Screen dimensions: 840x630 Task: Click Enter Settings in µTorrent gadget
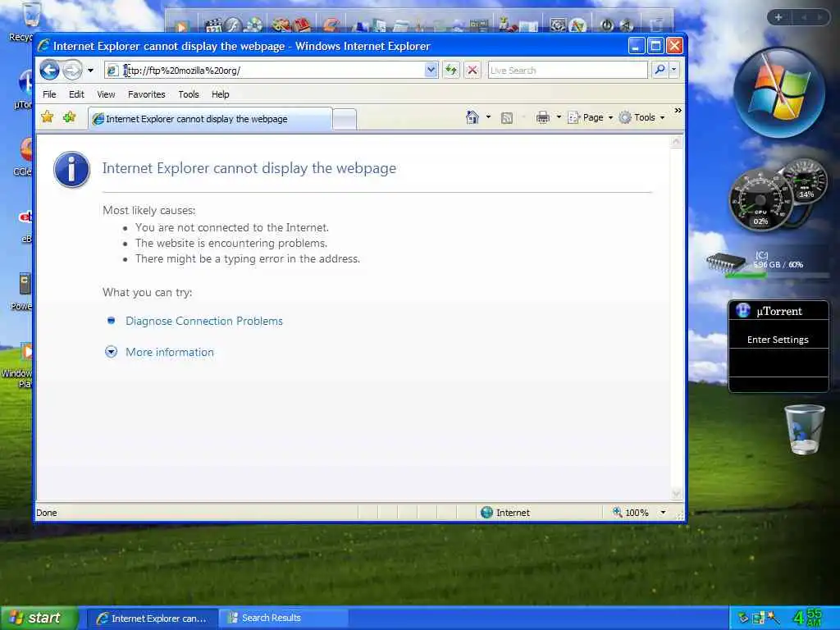tap(778, 340)
